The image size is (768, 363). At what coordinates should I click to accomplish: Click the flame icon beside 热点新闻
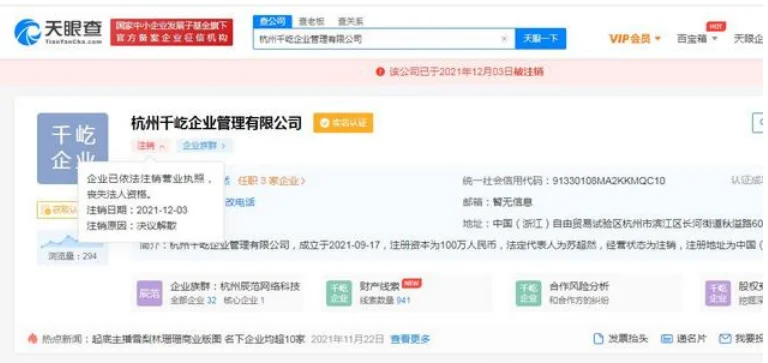[33, 339]
